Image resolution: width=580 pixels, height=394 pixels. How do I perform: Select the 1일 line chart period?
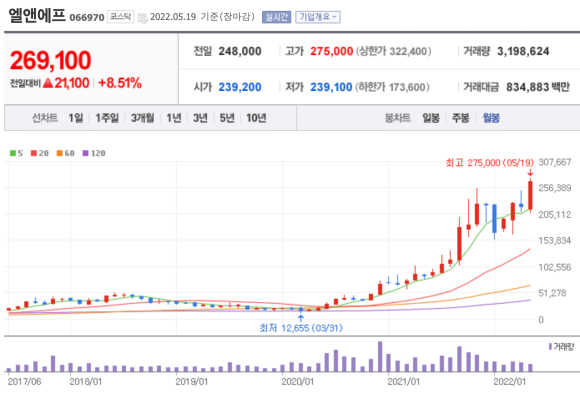click(76, 118)
